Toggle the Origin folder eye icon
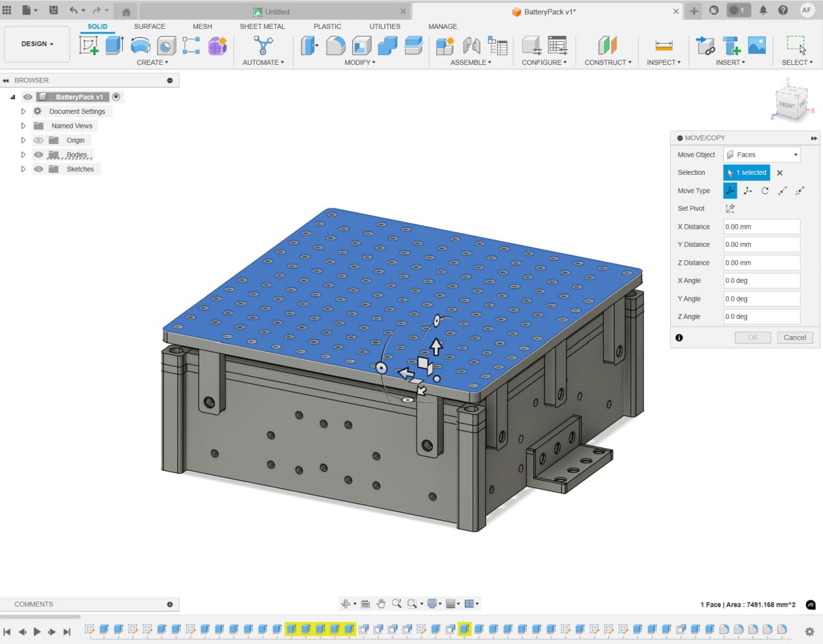 [x=39, y=140]
